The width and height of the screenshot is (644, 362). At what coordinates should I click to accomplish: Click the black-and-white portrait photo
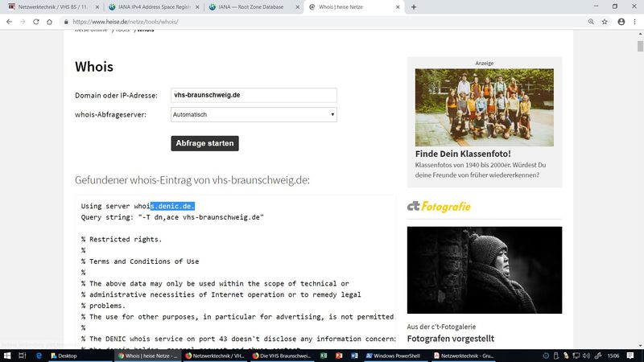tap(485, 270)
